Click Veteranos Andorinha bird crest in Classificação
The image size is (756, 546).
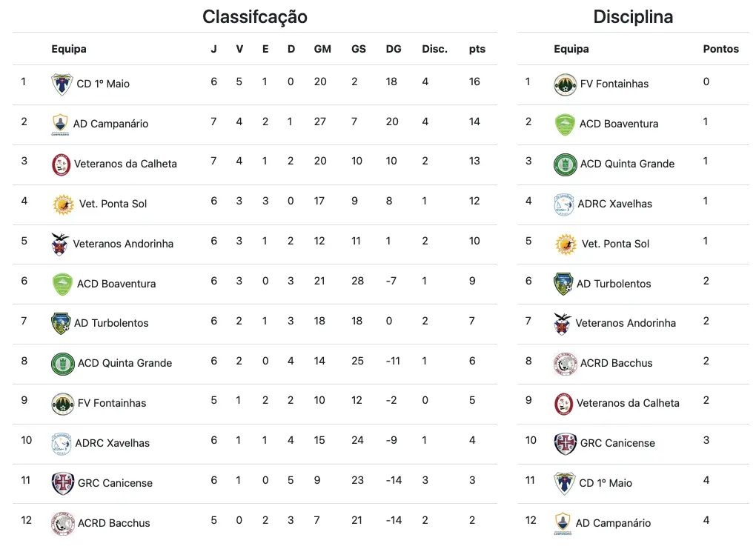(x=60, y=244)
